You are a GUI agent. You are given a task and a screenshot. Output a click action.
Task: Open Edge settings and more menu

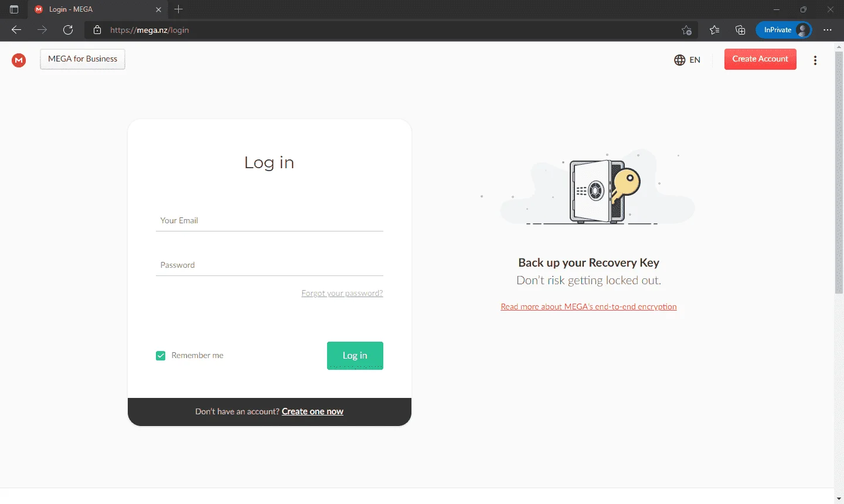coord(828,30)
